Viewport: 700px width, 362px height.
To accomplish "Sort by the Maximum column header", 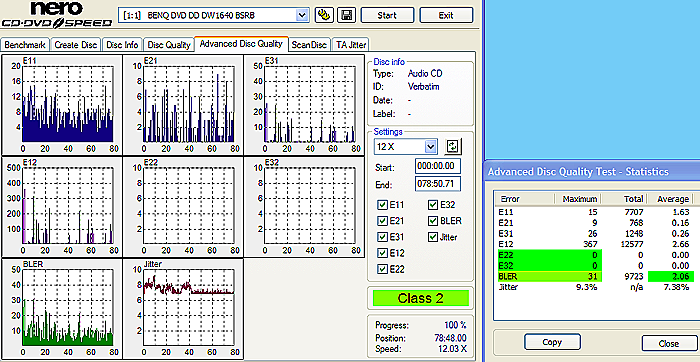I will (x=578, y=199).
